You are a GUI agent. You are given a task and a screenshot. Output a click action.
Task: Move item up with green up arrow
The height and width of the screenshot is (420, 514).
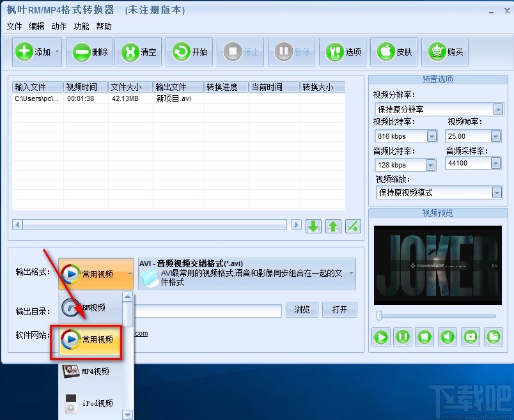(333, 226)
